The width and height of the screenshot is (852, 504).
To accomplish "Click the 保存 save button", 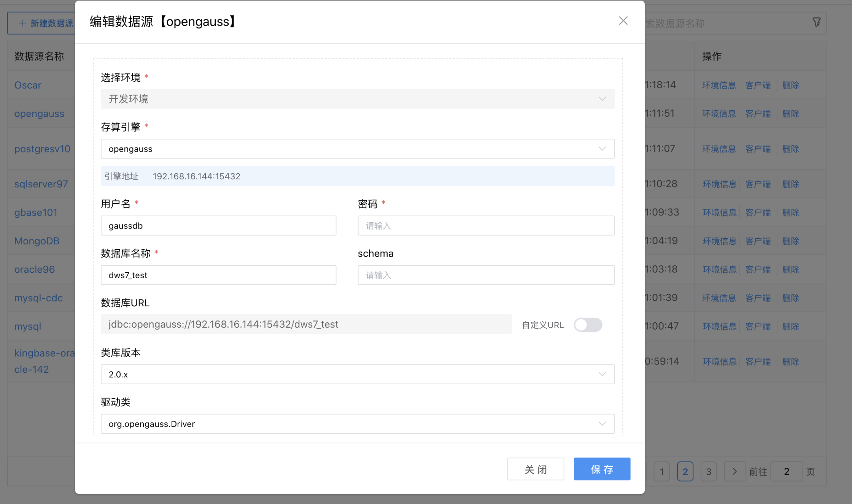I will coord(602,469).
